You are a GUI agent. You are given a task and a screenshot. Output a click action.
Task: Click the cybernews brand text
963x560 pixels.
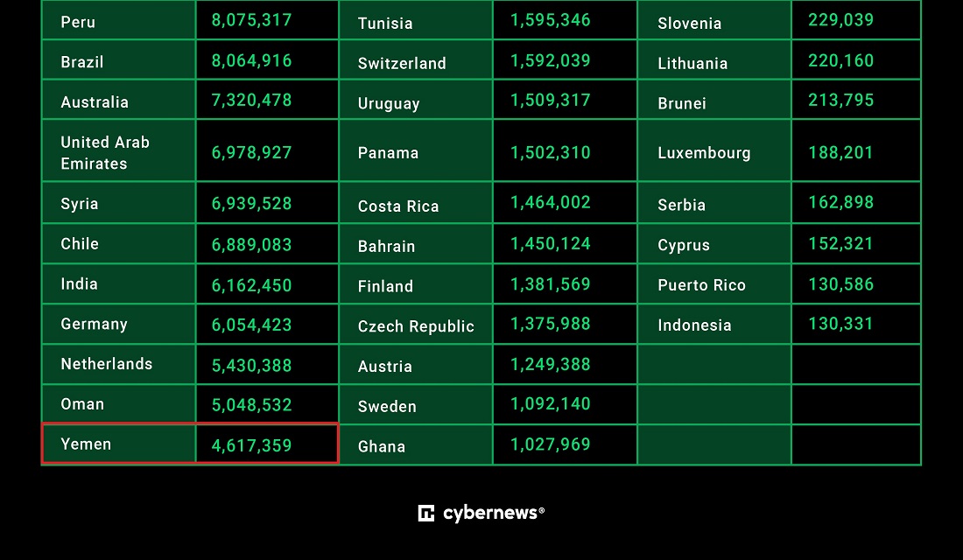[493, 514]
